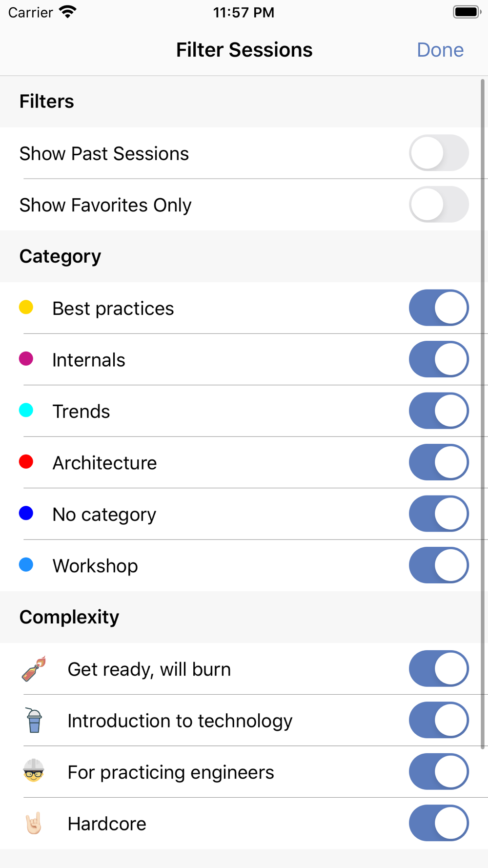Turn on Show Favorites Only
The width and height of the screenshot is (488, 868).
coord(439,205)
